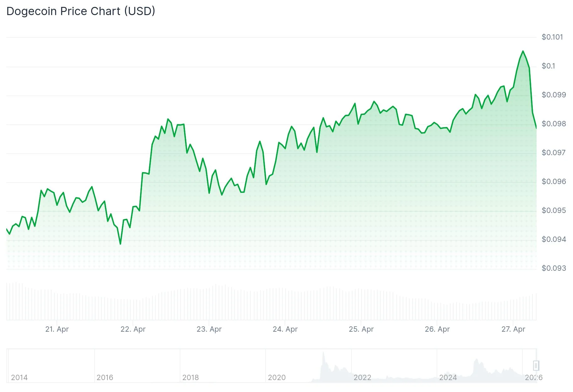The image size is (573, 392).
Task: Select the 26. Apr axis label
Action: (x=437, y=329)
